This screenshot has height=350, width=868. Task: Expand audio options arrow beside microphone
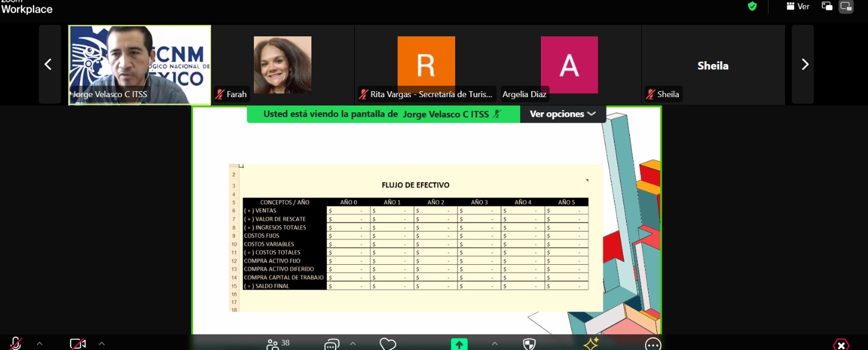tap(40, 343)
